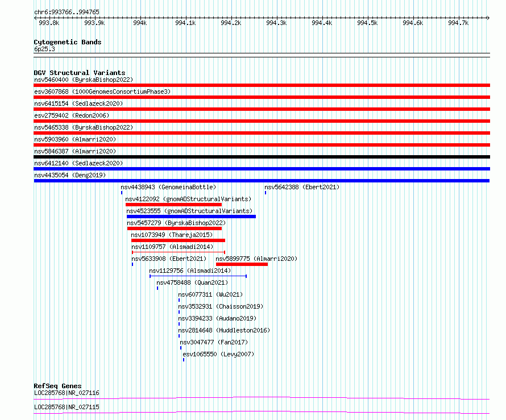The image size is (506, 420).
Task: Open nsv4435054 (Deng2019) variant
Action: [70, 175]
